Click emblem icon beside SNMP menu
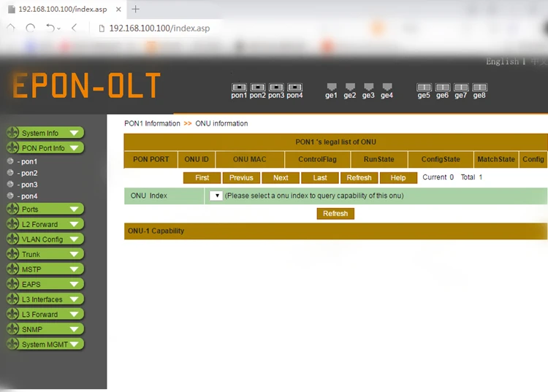 pyautogui.click(x=12, y=328)
